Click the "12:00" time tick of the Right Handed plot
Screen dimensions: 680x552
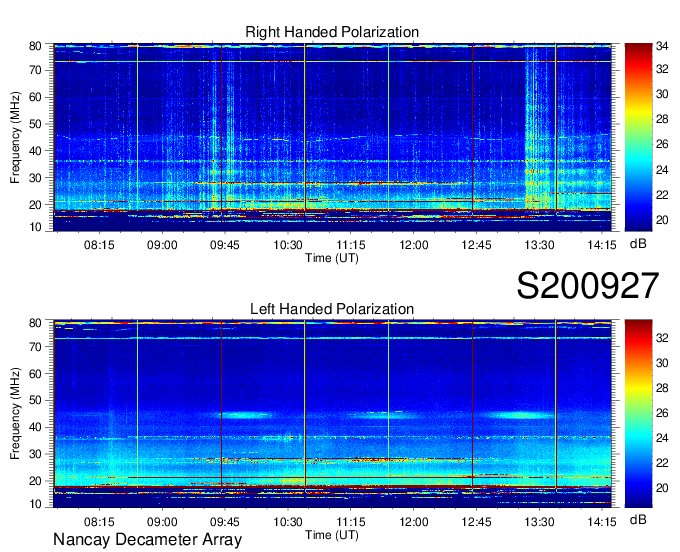[x=414, y=245]
